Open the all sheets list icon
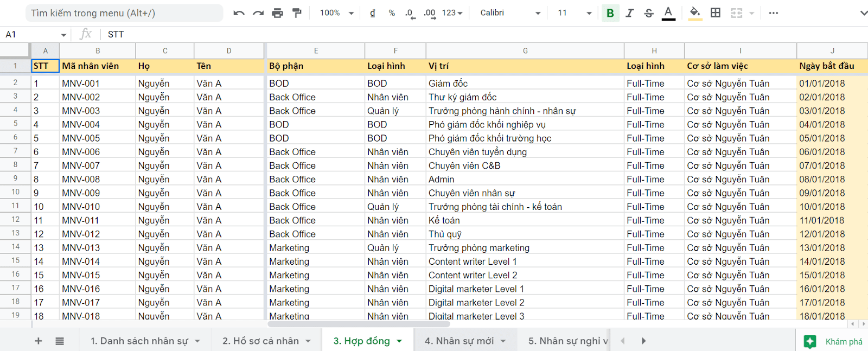Screen dimensions: 868x351 pos(60,341)
